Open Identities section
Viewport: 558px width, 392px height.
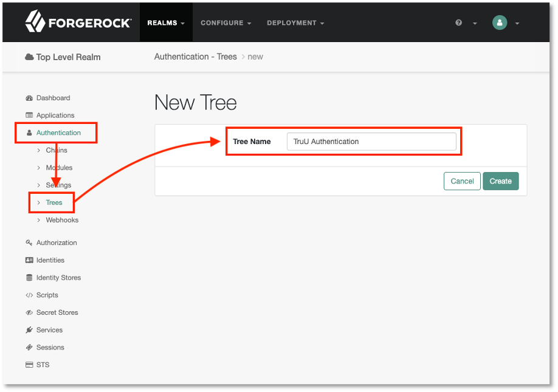(x=50, y=260)
